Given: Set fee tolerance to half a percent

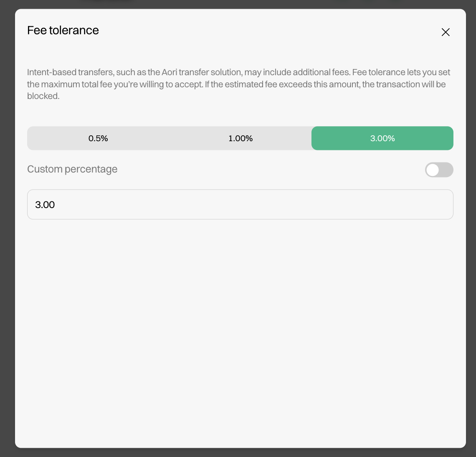Looking at the screenshot, I should (x=98, y=138).
